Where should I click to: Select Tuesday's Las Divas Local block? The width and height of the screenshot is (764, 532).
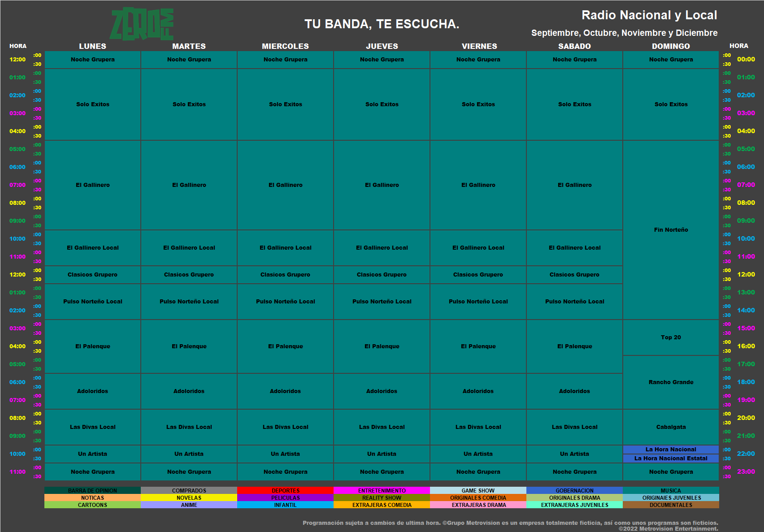(x=189, y=427)
